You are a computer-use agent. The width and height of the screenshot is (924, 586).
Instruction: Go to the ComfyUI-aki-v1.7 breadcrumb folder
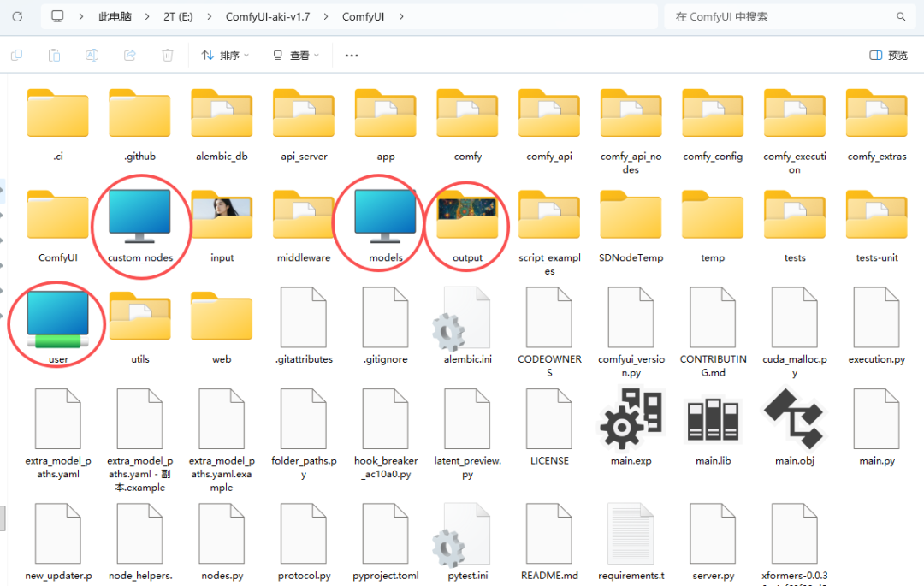point(268,17)
